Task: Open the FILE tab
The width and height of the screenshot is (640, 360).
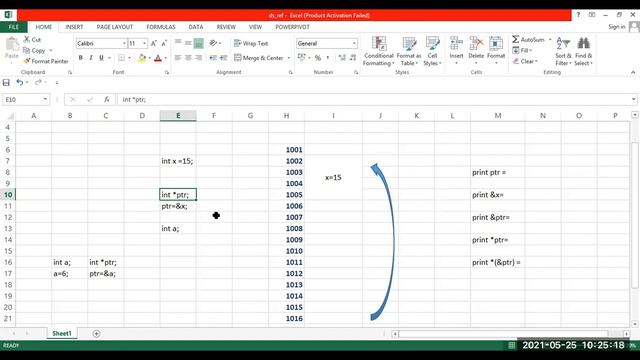Action: pyautogui.click(x=13, y=27)
